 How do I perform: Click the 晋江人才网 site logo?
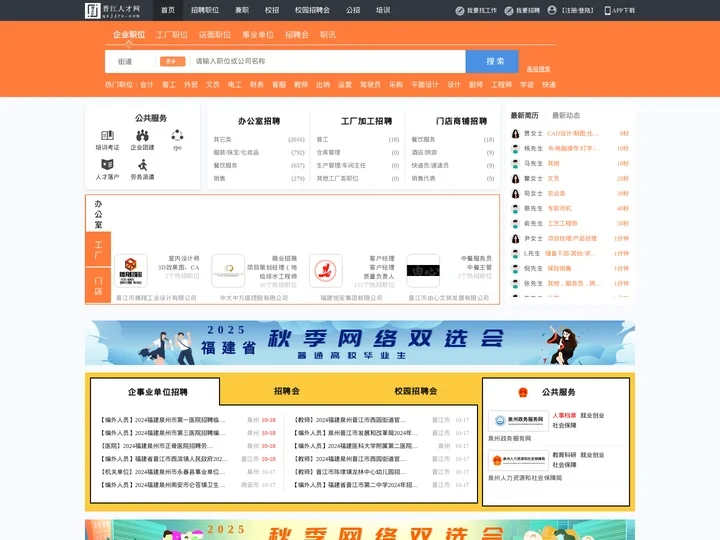[112, 10]
